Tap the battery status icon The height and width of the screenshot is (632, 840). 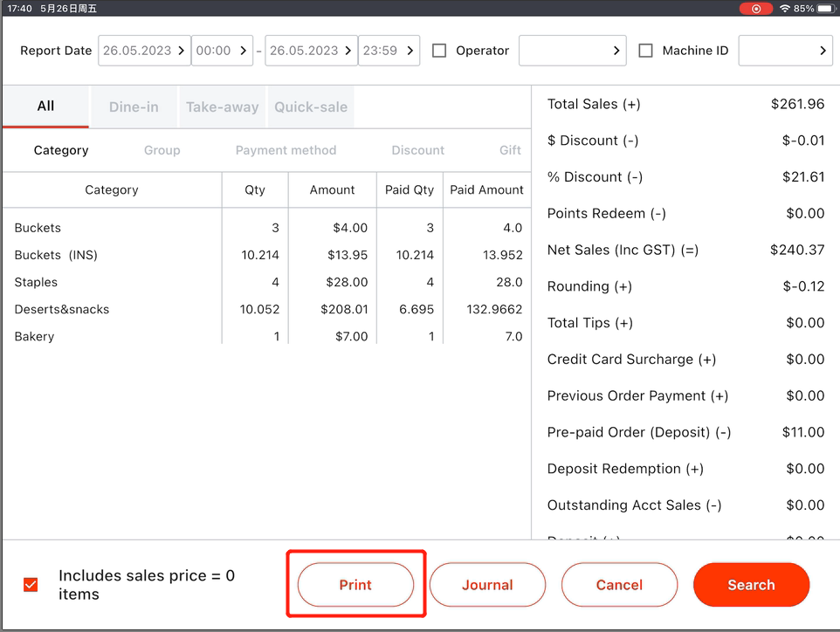coord(825,9)
